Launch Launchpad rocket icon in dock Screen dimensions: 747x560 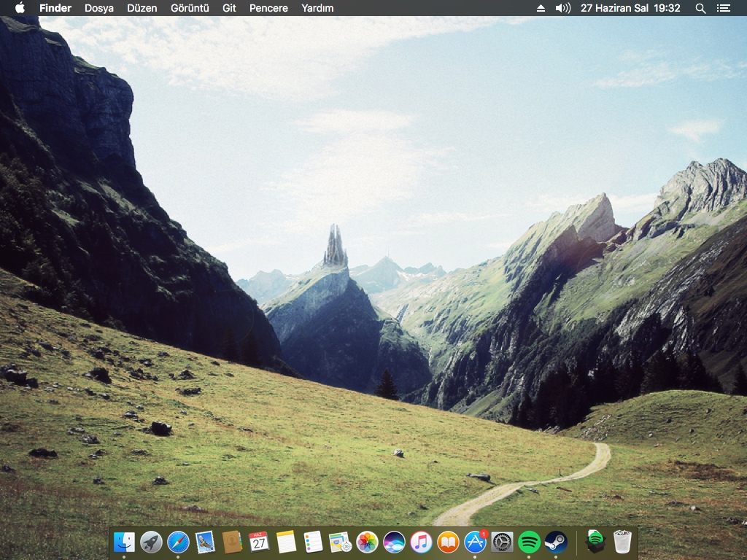click(x=151, y=542)
